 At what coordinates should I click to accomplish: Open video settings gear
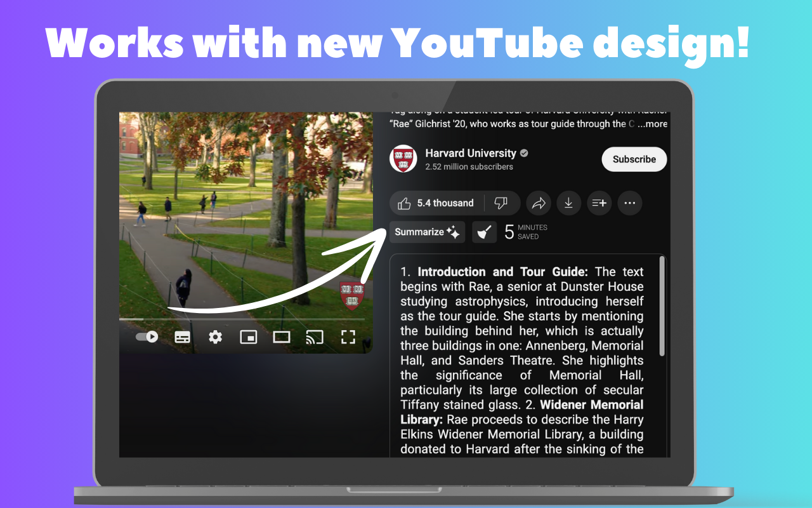coord(216,337)
